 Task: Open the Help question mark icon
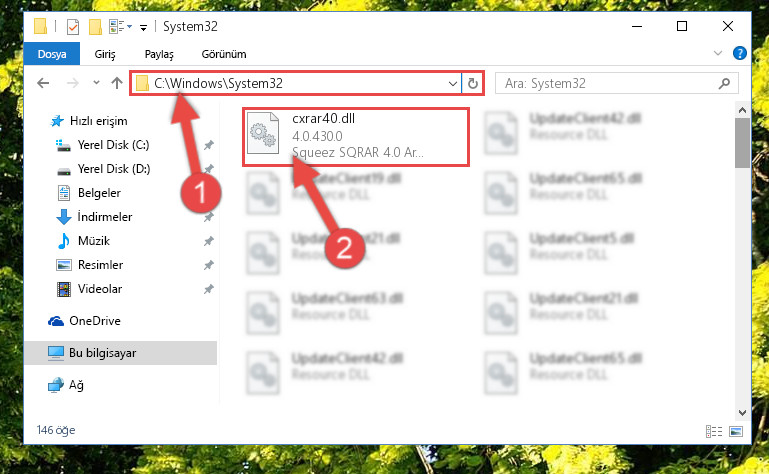pyautogui.click(x=739, y=53)
